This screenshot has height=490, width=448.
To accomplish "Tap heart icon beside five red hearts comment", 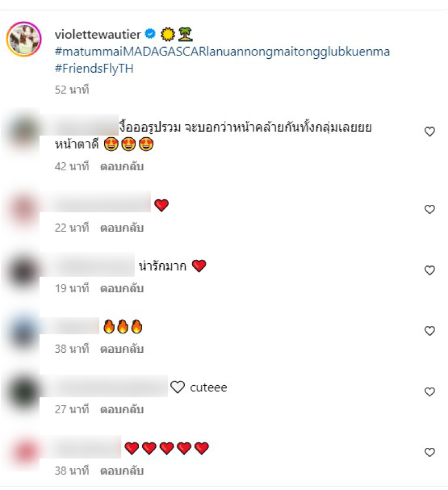I will point(430,452).
